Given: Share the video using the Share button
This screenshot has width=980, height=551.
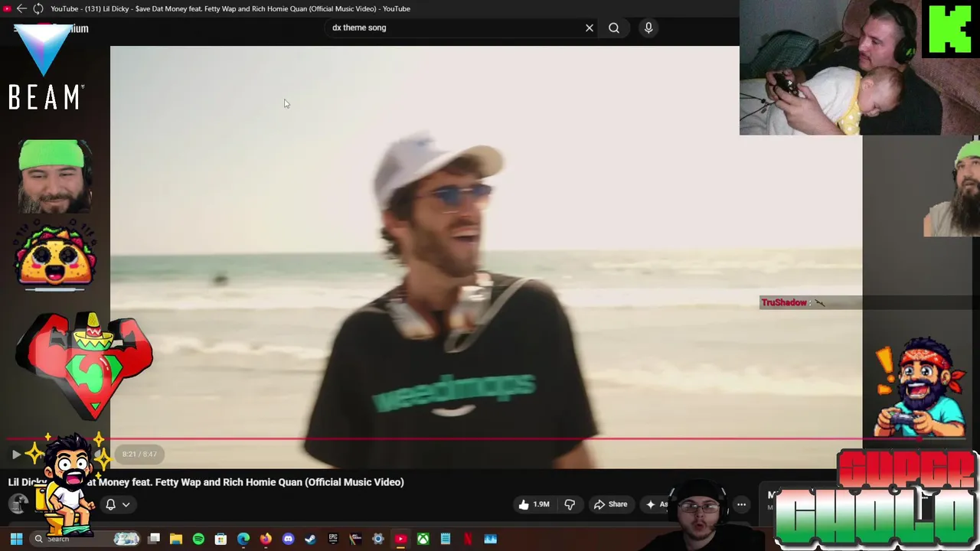Looking at the screenshot, I should [x=610, y=504].
